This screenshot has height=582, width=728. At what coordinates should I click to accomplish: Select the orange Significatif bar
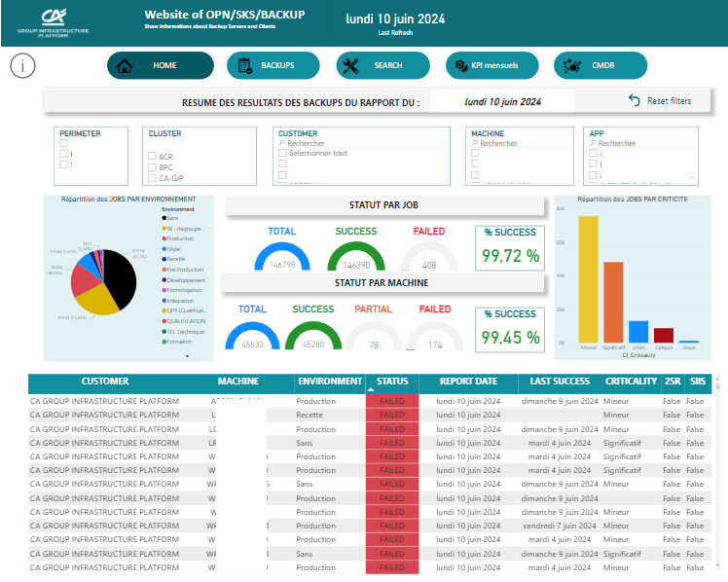[x=613, y=302]
